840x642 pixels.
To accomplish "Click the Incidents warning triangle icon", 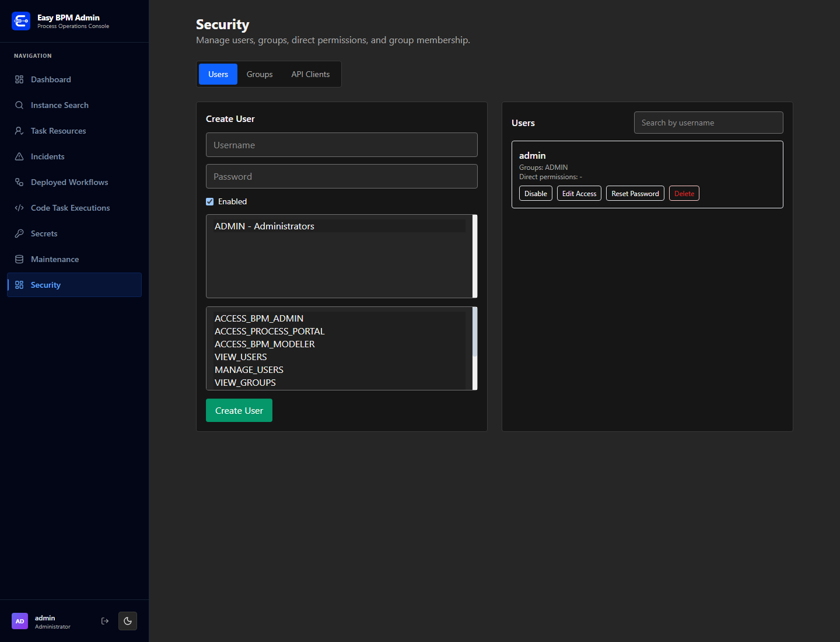I will click(x=19, y=156).
